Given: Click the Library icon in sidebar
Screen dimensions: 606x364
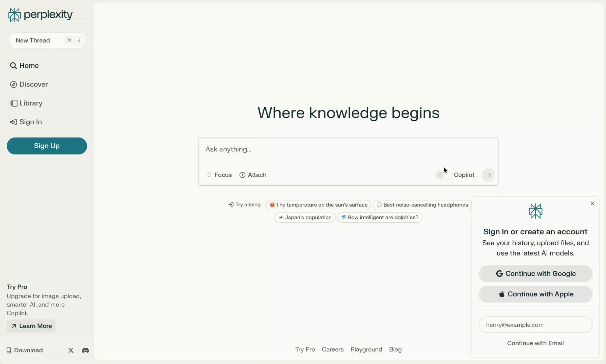Looking at the screenshot, I should (13, 103).
